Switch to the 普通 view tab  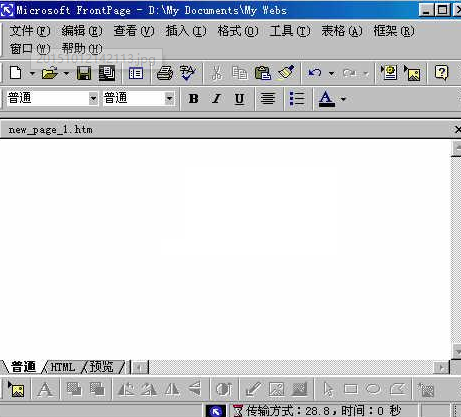[x=23, y=367]
